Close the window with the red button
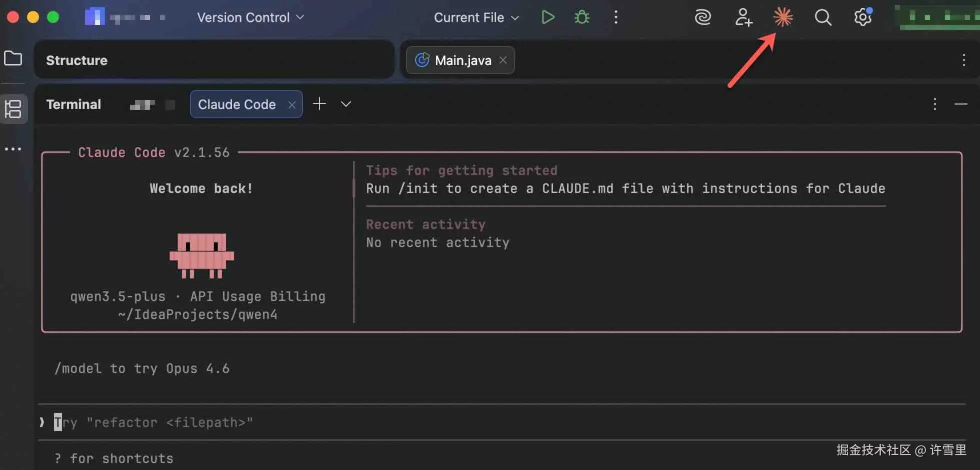Viewport: 980px width, 470px height. (13, 17)
